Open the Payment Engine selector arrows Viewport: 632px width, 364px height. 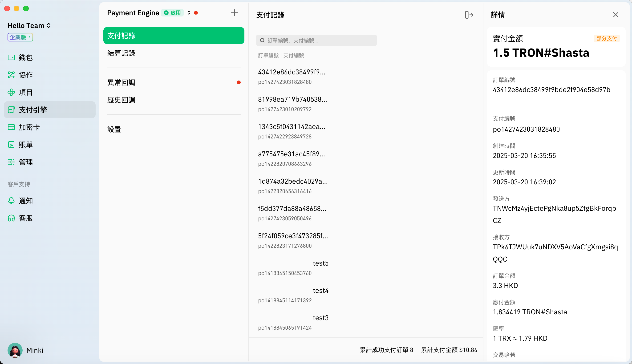pyautogui.click(x=189, y=13)
